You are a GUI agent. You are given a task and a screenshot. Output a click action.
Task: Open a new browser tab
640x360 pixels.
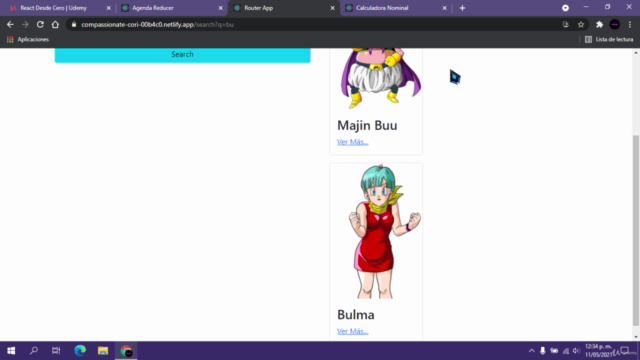click(x=462, y=8)
